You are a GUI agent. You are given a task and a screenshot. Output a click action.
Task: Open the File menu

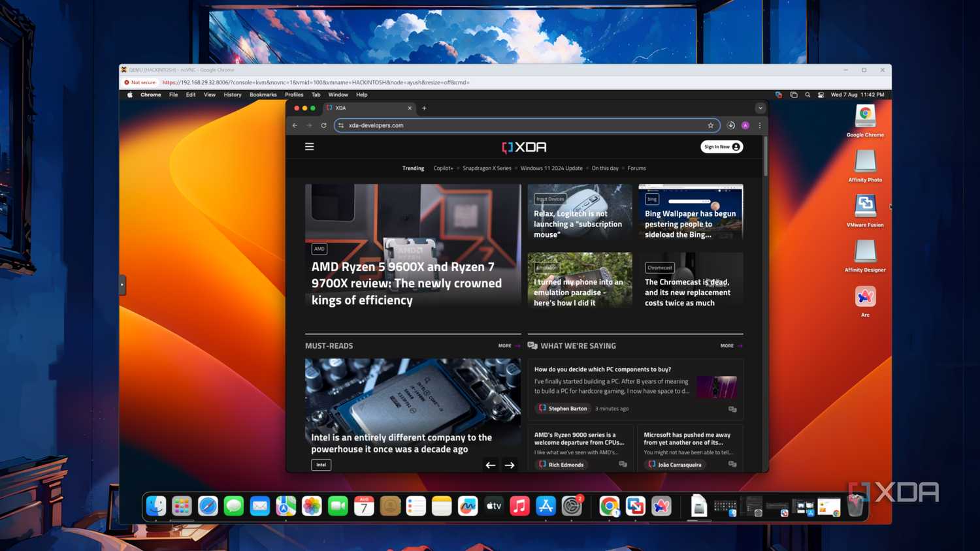click(x=173, y=95)
